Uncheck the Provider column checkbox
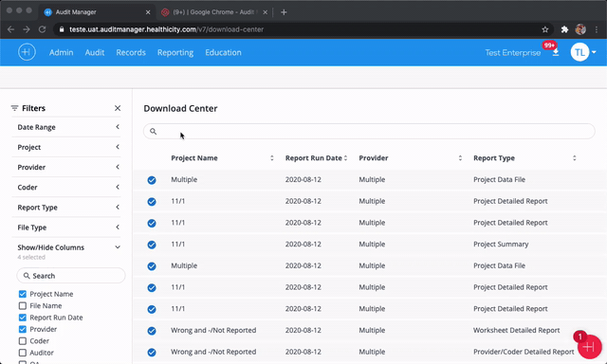Screen dimensions: 607x364 (x=23, y=329)
